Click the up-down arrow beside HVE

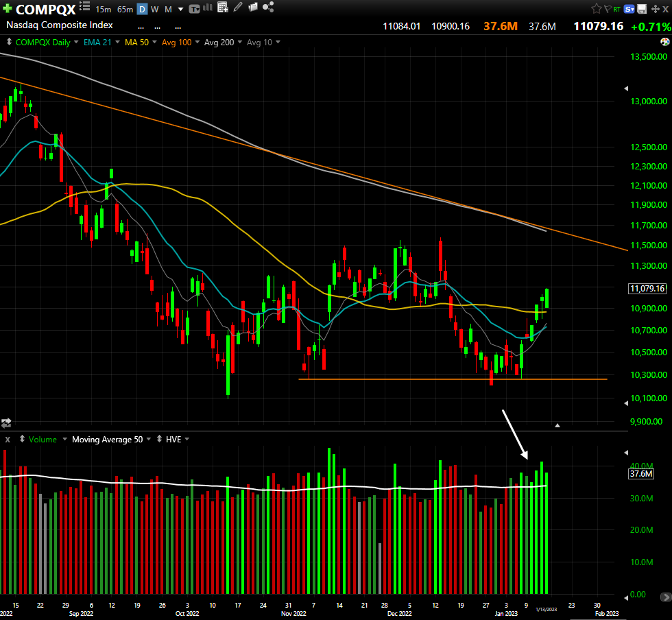pos(159,439)
